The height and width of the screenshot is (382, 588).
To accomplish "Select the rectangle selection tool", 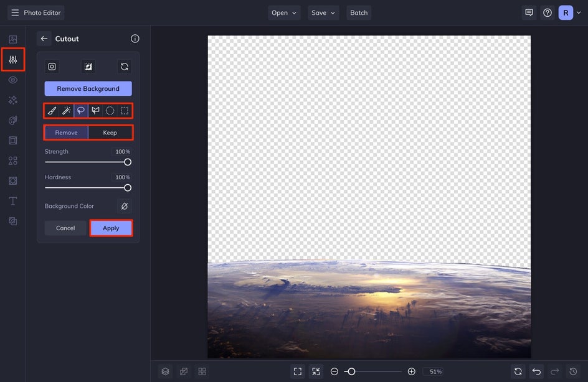I will (125, 111).
